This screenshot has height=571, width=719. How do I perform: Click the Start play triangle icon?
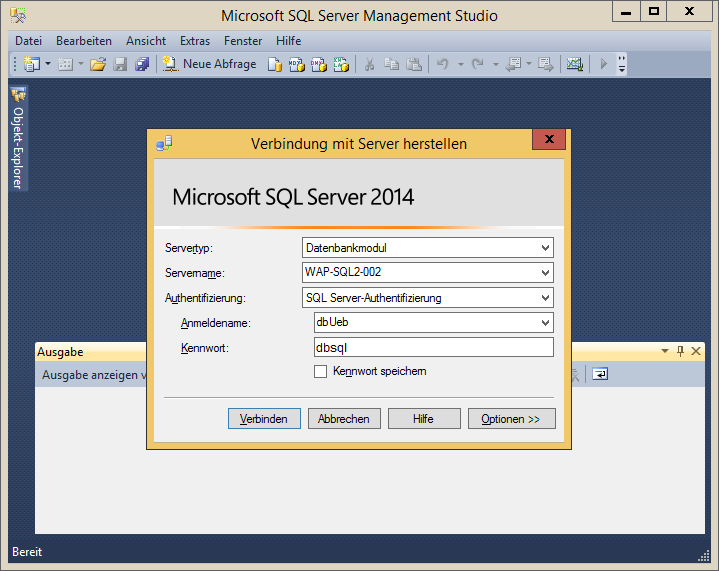tap(603, 64)
